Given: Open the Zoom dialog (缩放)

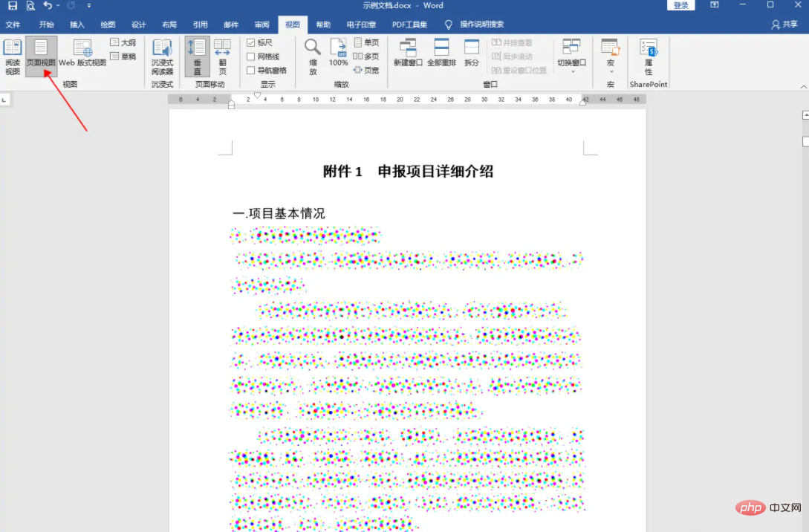Looking at the screenshot, I should pyautogui.click(x=313, y=56).
